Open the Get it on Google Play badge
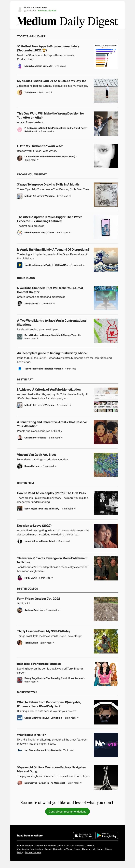 pyautogui.click(x=107, y=835)
